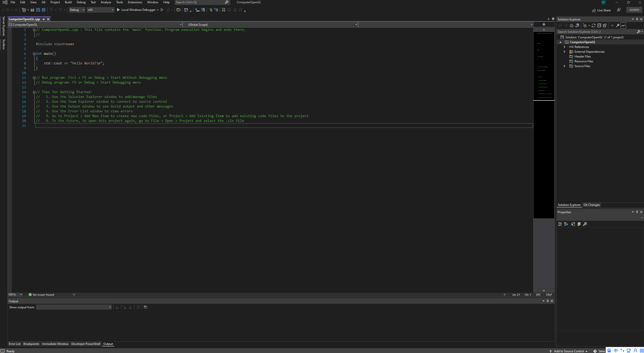Click No issues found status indicator
The height and width of the screenshot is (353, 644).
(41, 295)
